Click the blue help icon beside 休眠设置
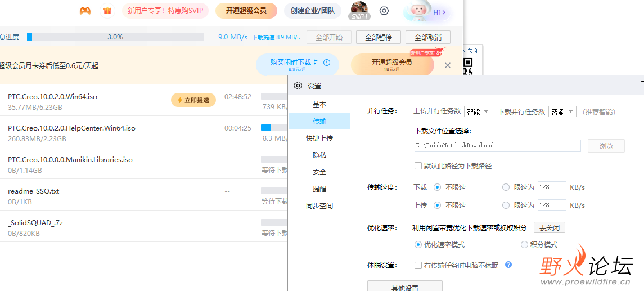Image resolution: width=644 pixels, height=291 pixels. pyautogui.click(x=508, y=265)
